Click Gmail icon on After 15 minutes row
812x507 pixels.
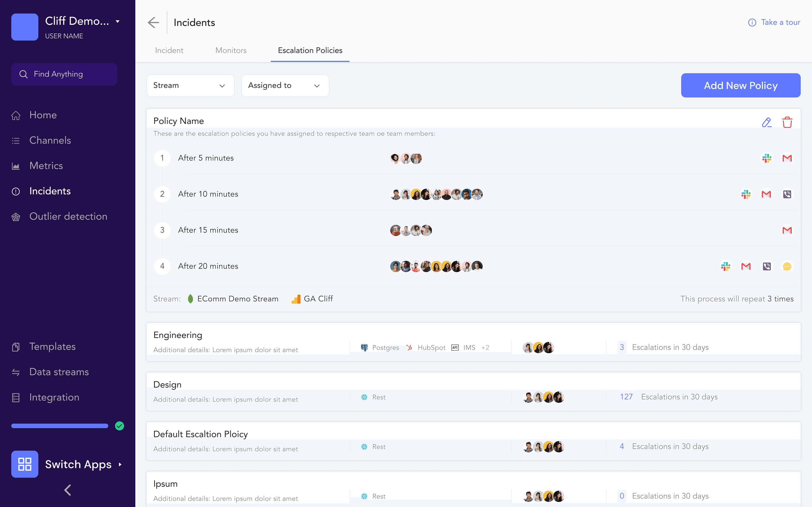(x=787, y=230)
